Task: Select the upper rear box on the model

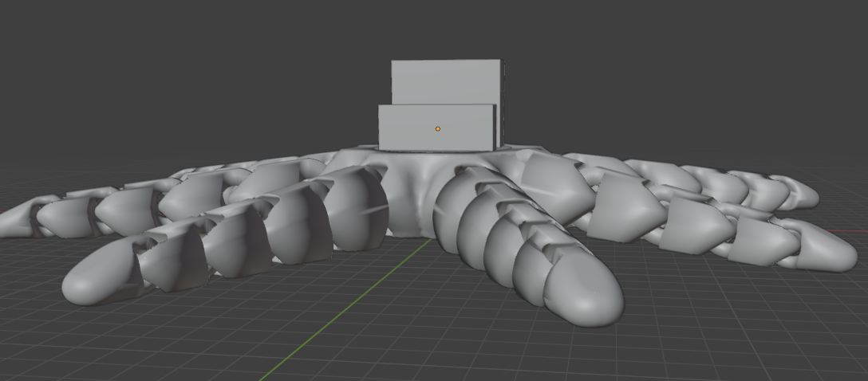Action: pyautogui.click(x=446, y=82)
